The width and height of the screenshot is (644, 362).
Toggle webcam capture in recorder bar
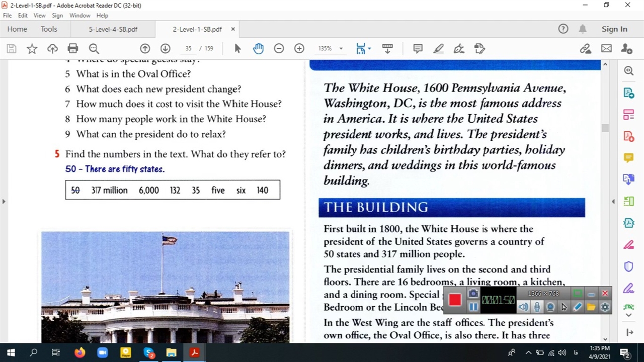tap(550, 307)
